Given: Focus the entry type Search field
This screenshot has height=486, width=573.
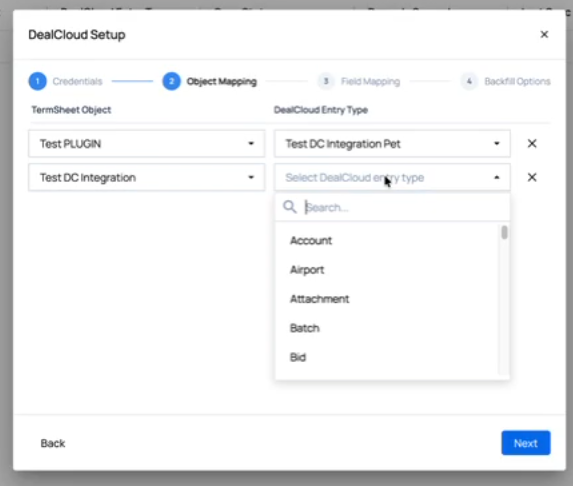Looking at the screenshot, I should (x=402, y=207).
